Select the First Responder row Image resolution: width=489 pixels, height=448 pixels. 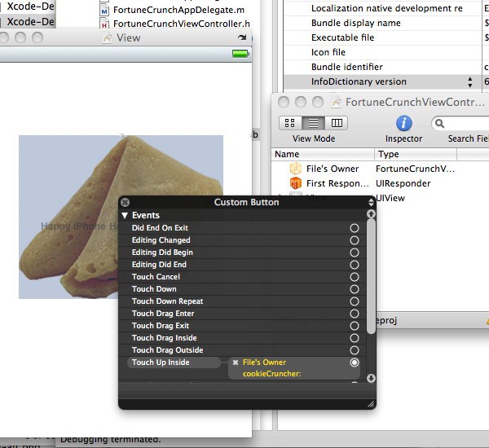click(380, 183)
